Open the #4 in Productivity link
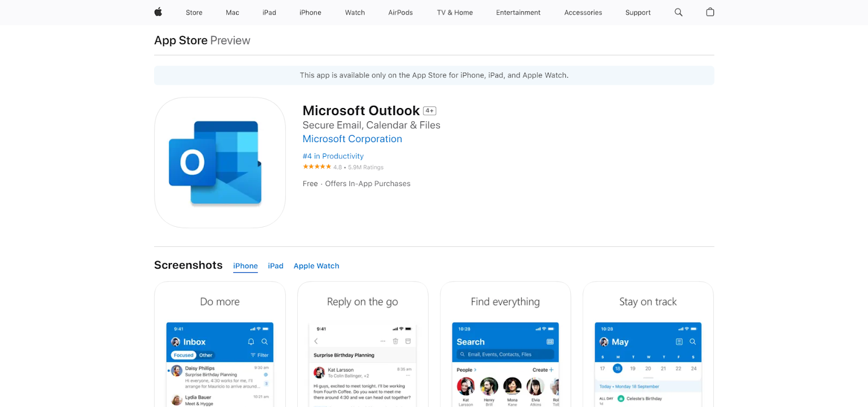Viewport: 868px width, 407px height. click(333, 156)
